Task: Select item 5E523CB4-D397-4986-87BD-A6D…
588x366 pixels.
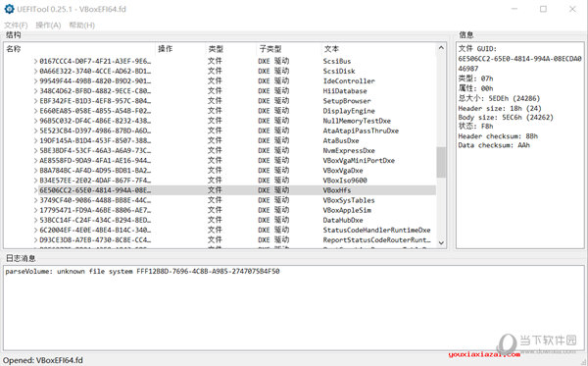Action: click(x=95, y=131)
